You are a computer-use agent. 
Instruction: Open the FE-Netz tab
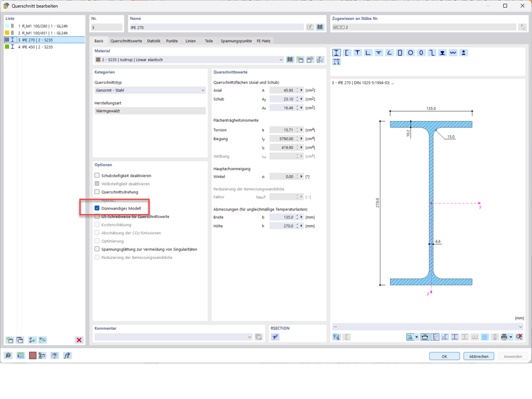coord(264,41)
